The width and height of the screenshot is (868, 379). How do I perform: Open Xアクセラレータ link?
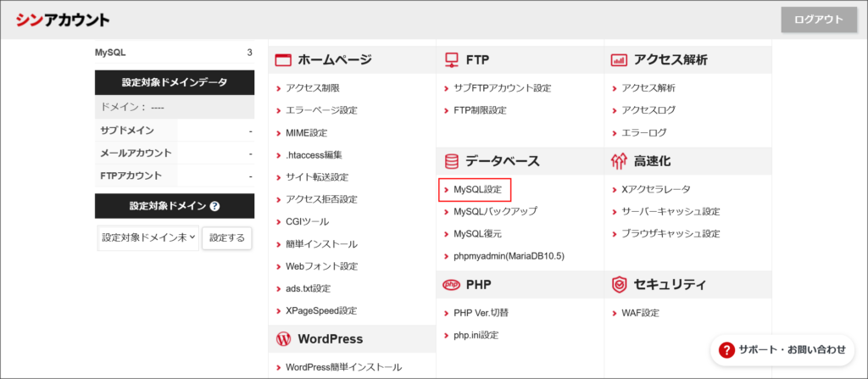pyautogui.click(x=656, y=190)
